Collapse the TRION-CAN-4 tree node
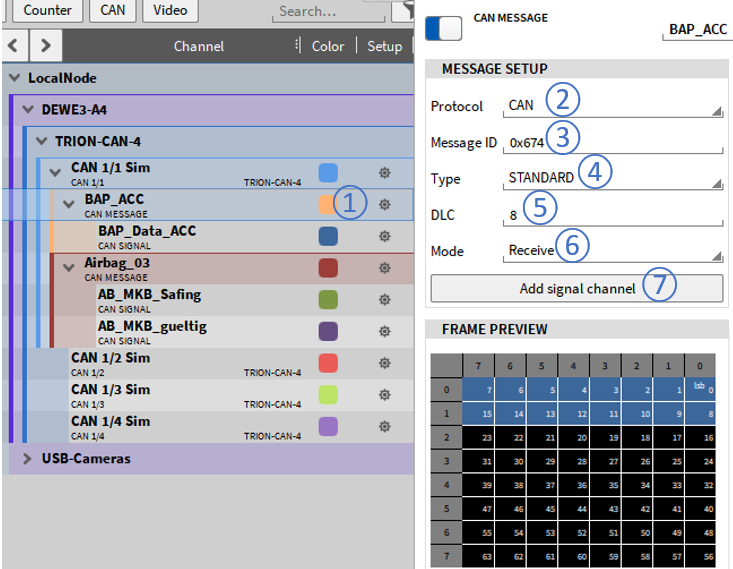 pyautogui.click(x=41, y=141)
